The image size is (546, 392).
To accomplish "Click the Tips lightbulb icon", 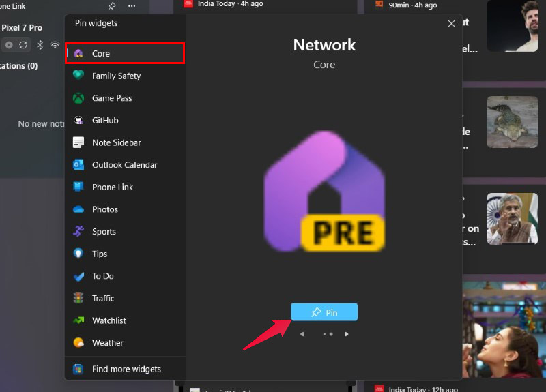I will coord(78,253).
